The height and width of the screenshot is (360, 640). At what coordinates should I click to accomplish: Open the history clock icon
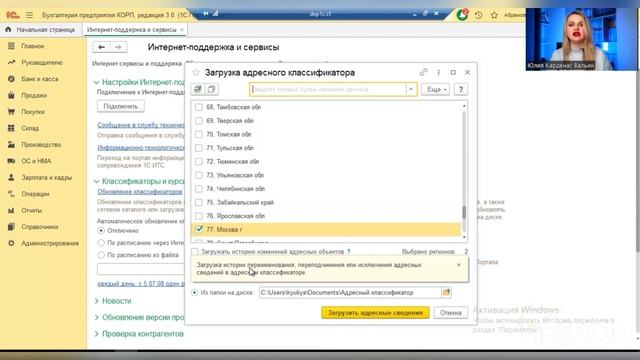(478, 15)
